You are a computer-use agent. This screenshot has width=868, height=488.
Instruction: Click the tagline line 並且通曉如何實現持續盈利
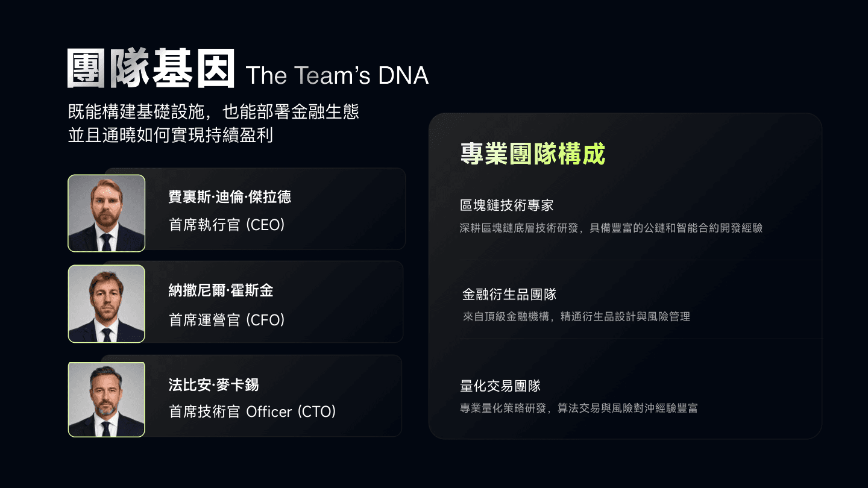coord(171,135)
